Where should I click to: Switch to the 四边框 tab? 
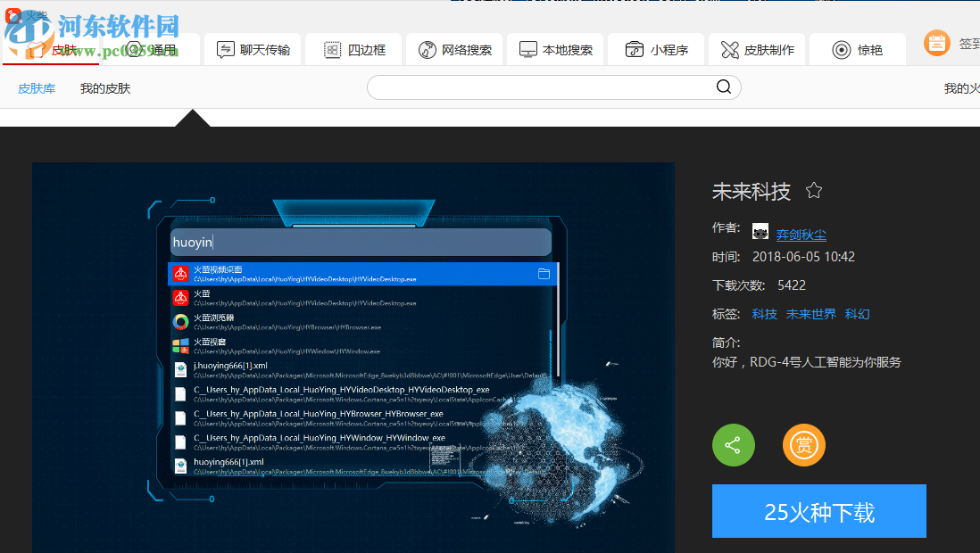point(354,50)
